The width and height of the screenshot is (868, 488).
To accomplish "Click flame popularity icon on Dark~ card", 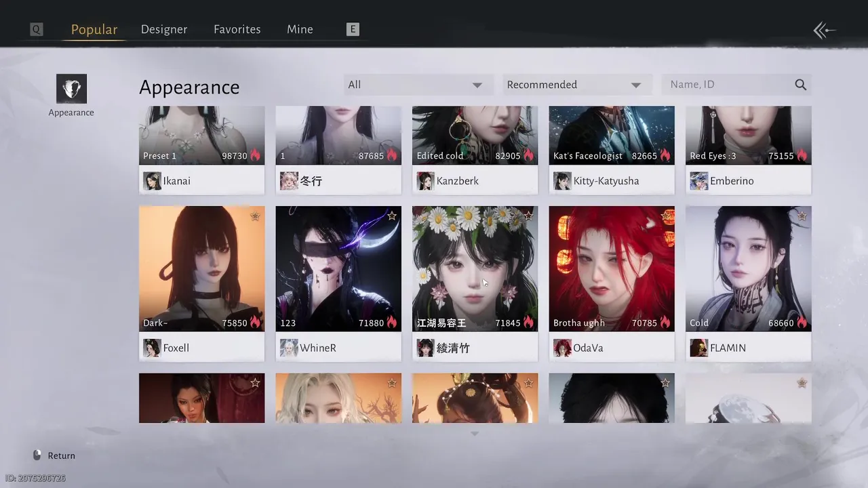I will tap(256, 323).
